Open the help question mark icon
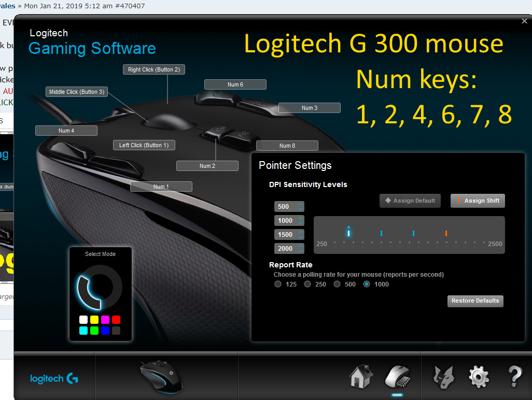 pos(515,376)
